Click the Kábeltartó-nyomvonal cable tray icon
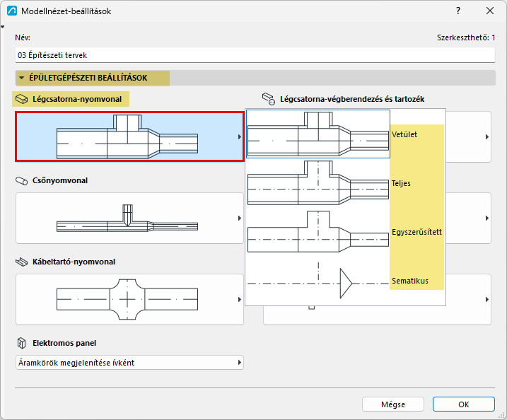507x420 pixels. (x=22, y=262)
